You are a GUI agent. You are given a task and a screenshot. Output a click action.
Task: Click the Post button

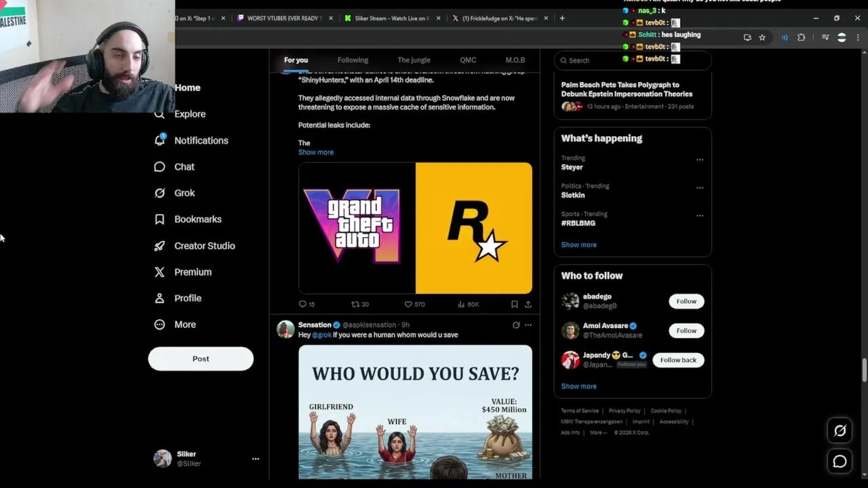[201, 359]
